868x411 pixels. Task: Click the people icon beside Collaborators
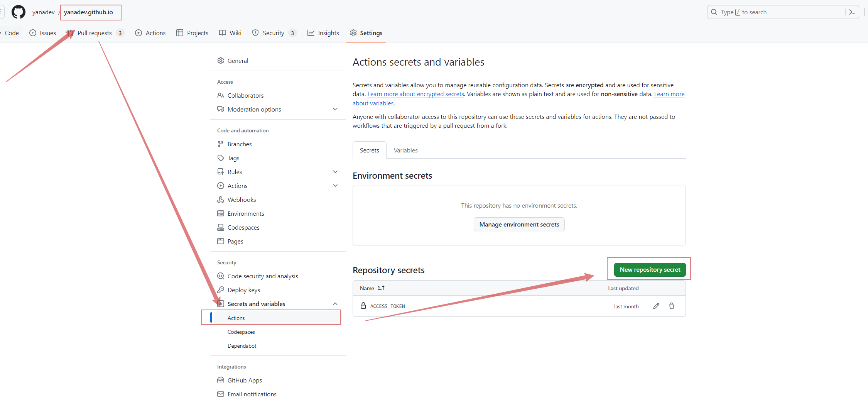click(x=221, y=95)
